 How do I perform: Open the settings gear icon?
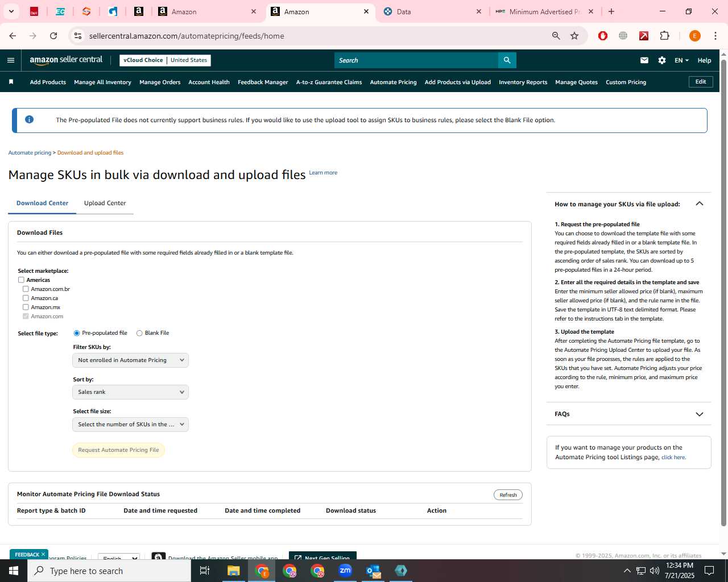(662, 60)
